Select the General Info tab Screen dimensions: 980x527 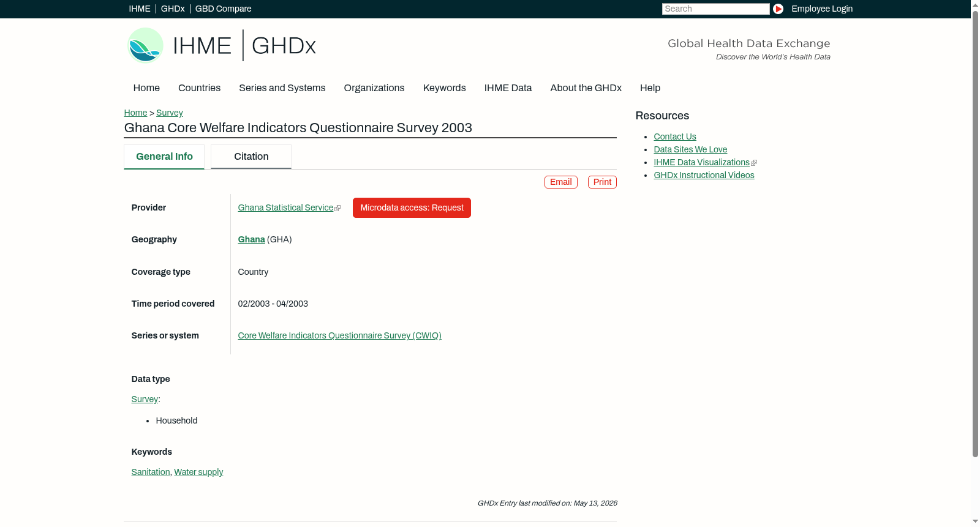tap(164, 157)
